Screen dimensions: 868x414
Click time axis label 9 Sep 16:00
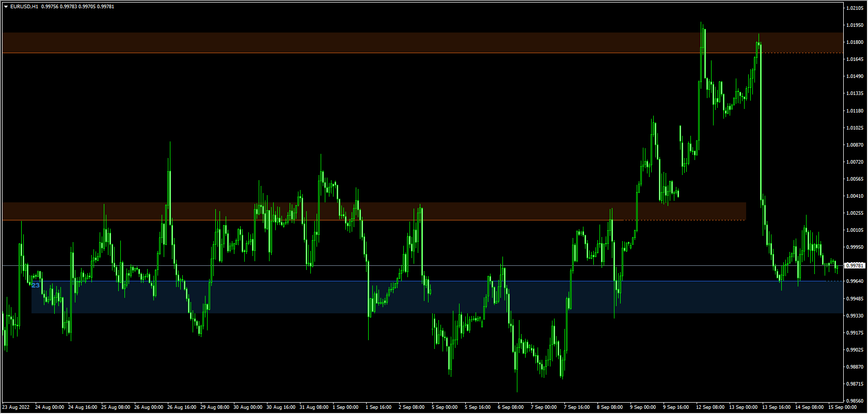[676, 407]
